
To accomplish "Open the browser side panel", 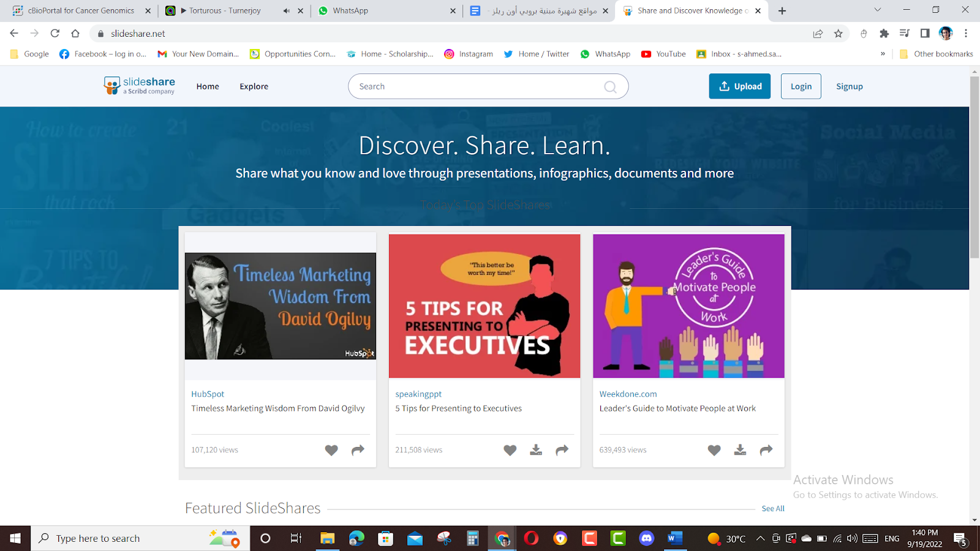I will coord(925,34).
